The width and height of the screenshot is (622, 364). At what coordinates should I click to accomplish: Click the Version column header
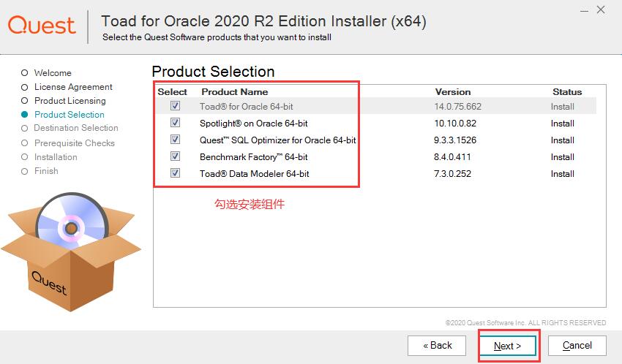coord(453,92)
